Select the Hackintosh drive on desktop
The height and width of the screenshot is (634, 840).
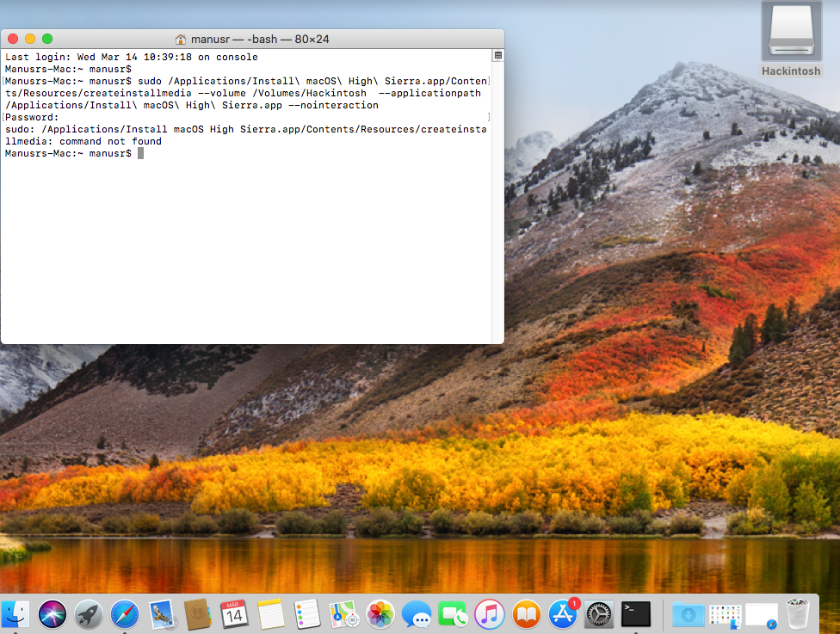pyautogui.click(x=791, y=31)
